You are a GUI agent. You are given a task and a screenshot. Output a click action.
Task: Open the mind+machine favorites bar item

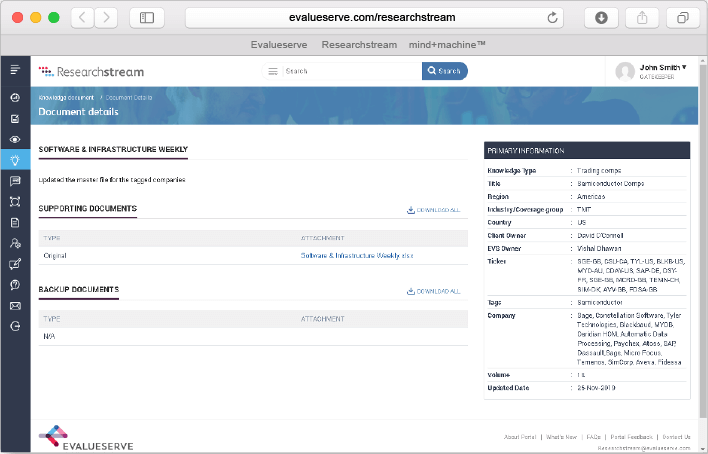(447, 45)
